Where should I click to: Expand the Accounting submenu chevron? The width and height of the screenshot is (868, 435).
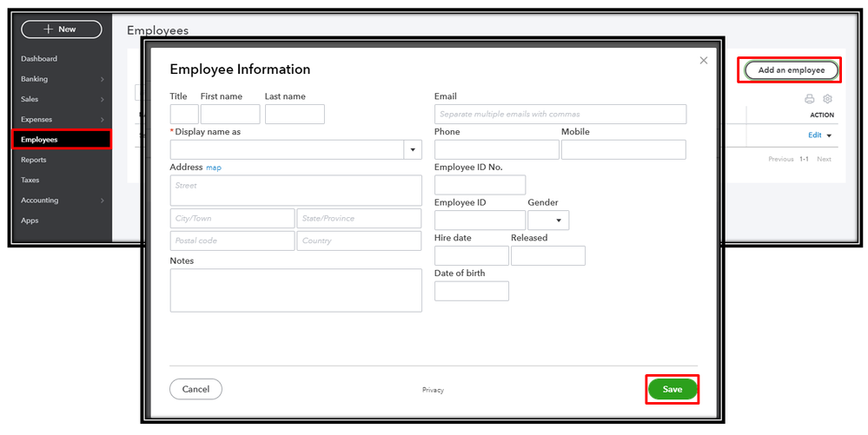click(103, 201)
